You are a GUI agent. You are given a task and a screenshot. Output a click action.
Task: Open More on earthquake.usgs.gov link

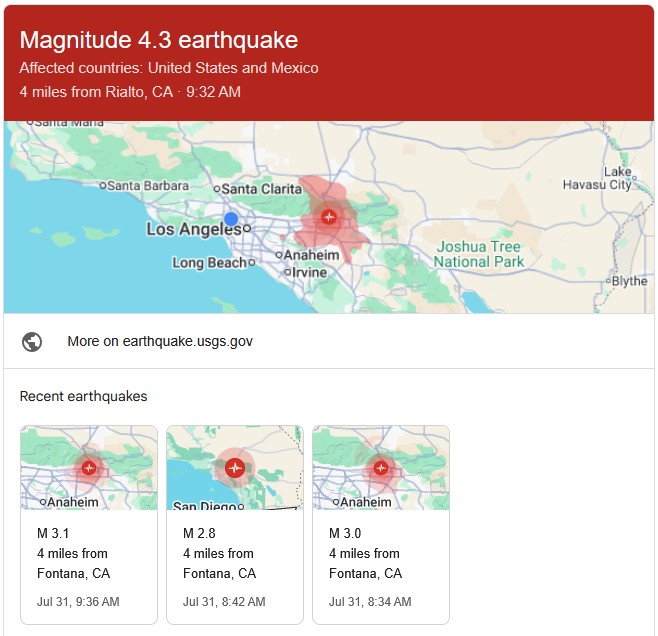160,341
